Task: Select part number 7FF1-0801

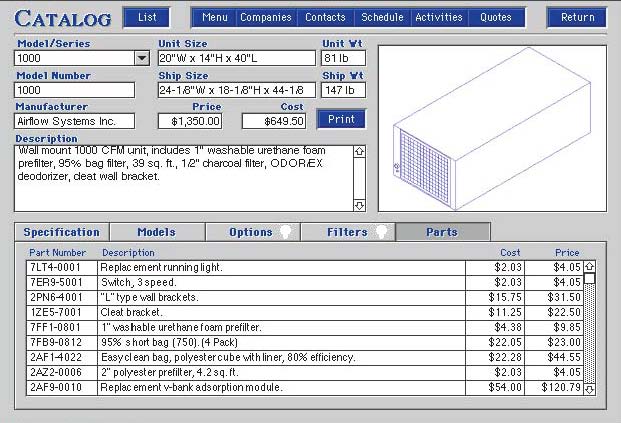Action: [x=55, y=328]
